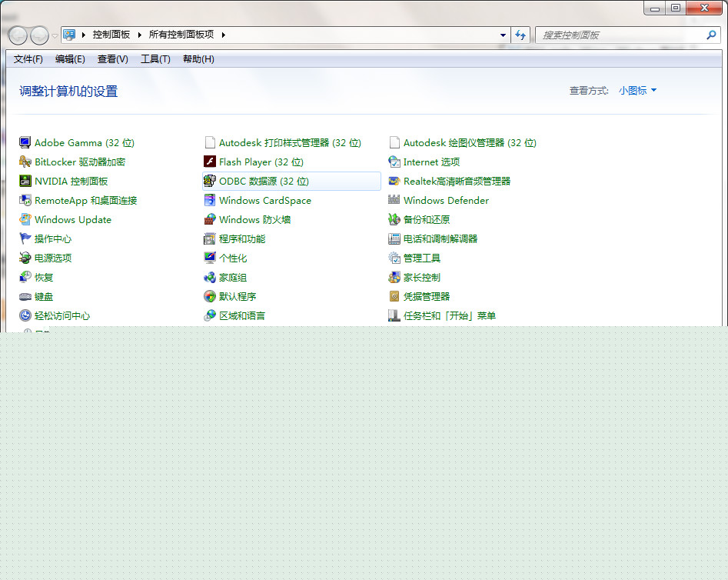Click the Autodesk 打印样式管理器 icon
Screen dimensions: 728x580
210,142
